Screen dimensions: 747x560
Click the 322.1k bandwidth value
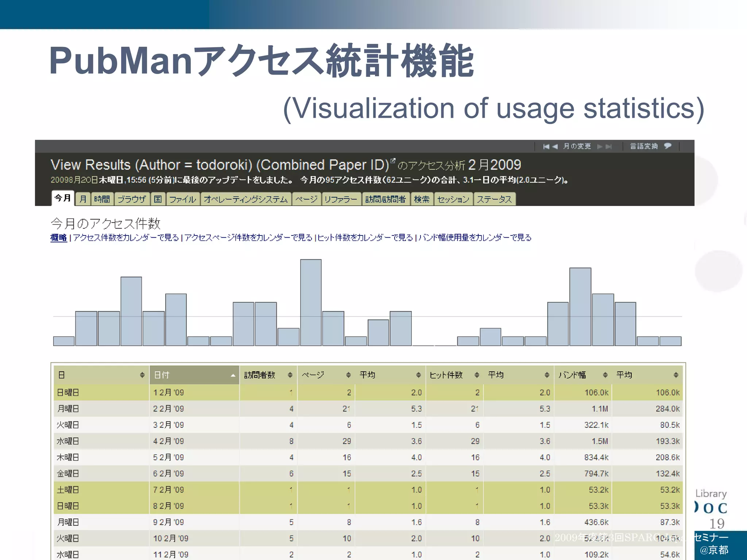point(596,425)
